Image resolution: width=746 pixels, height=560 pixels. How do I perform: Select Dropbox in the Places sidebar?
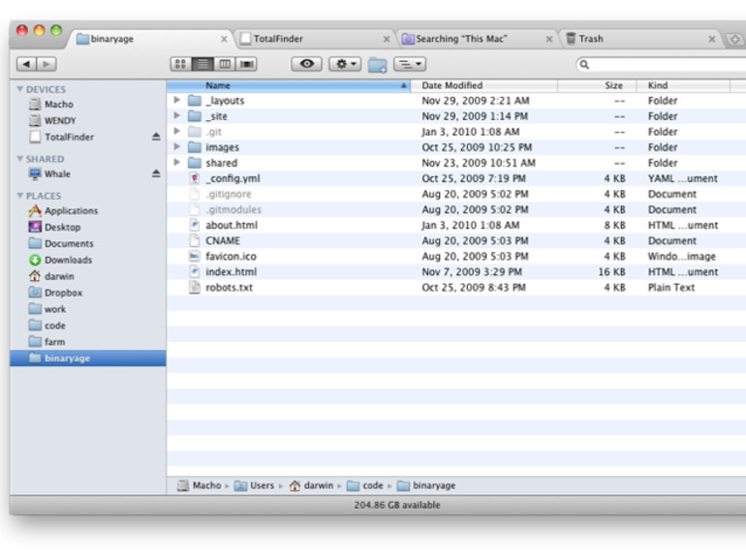(63, 293)
